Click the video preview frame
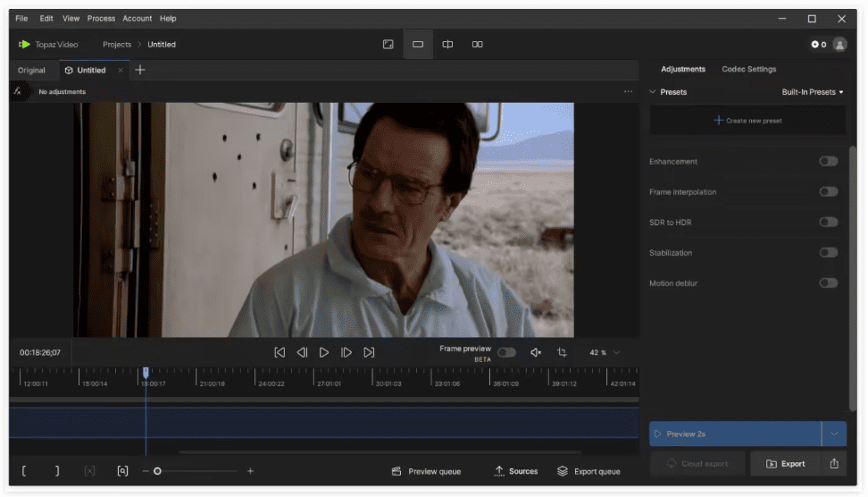The image size is (868, 497). (324, 220)
